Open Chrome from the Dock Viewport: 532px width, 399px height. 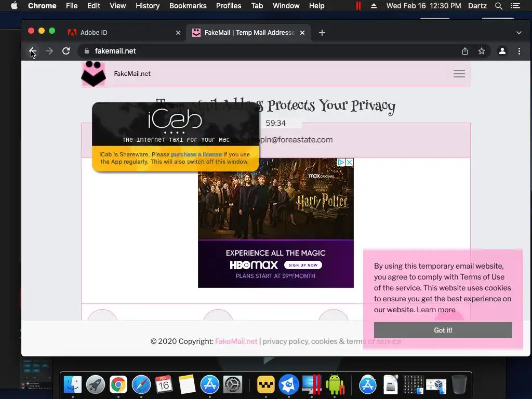point(118,385)
